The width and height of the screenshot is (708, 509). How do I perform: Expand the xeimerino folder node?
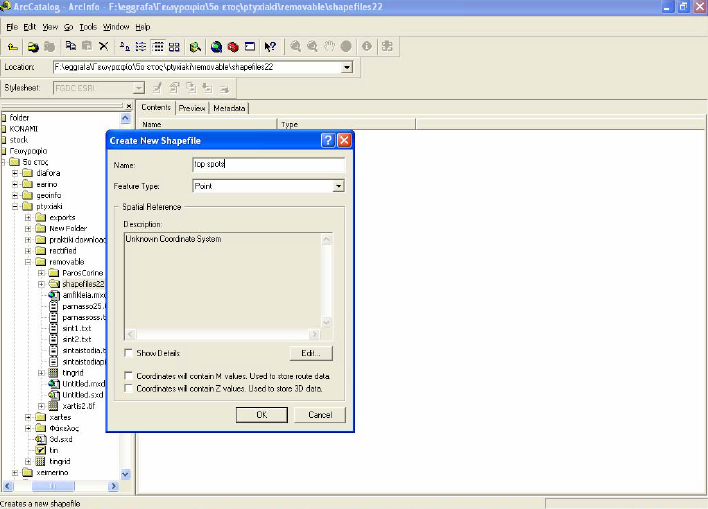[x=15, y=473]
